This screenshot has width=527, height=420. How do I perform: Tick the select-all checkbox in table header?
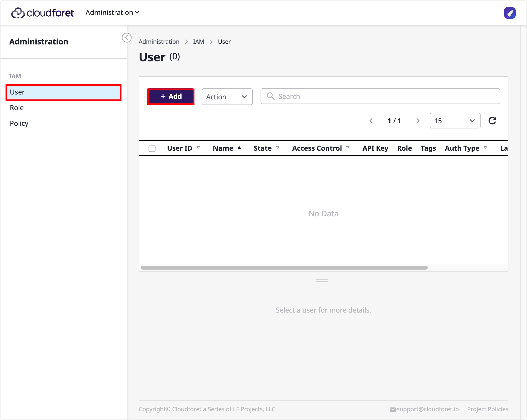click(x=152, y=148)
